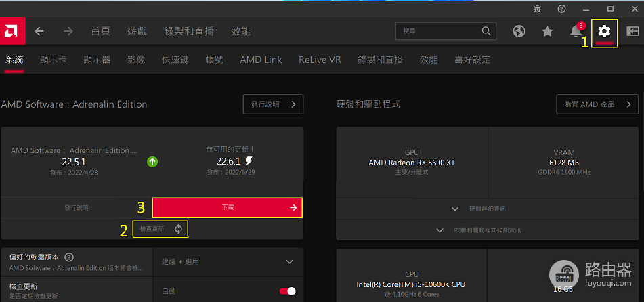
Task: Open notifications bell icon
Action: pos(576,31)
